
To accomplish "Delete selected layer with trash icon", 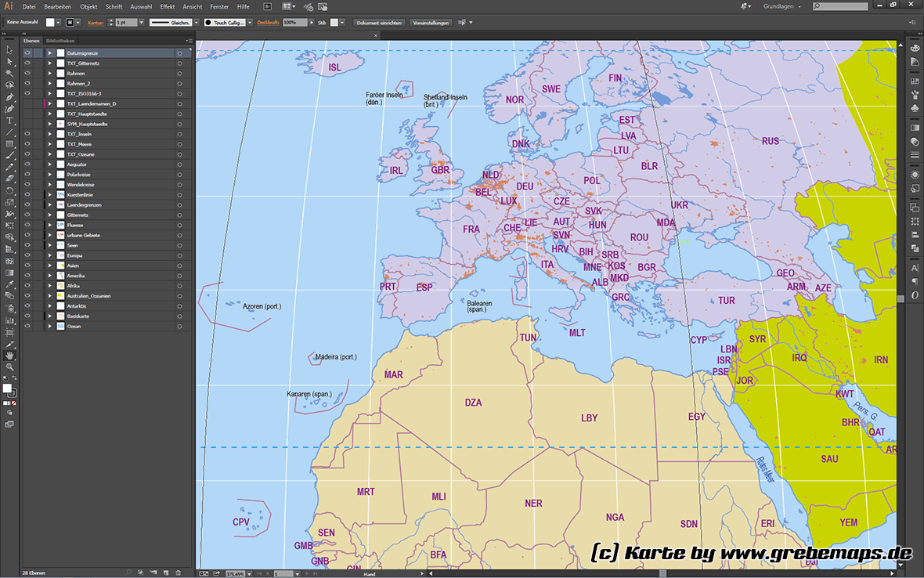I will pos(179,572).
